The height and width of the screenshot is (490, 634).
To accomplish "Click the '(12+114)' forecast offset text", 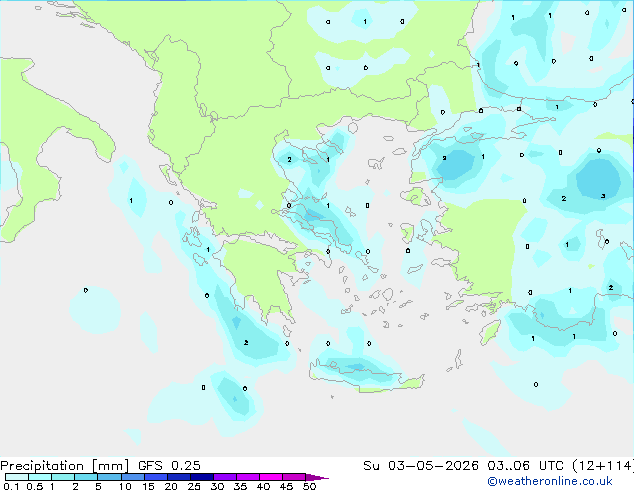I will point(603,466).
